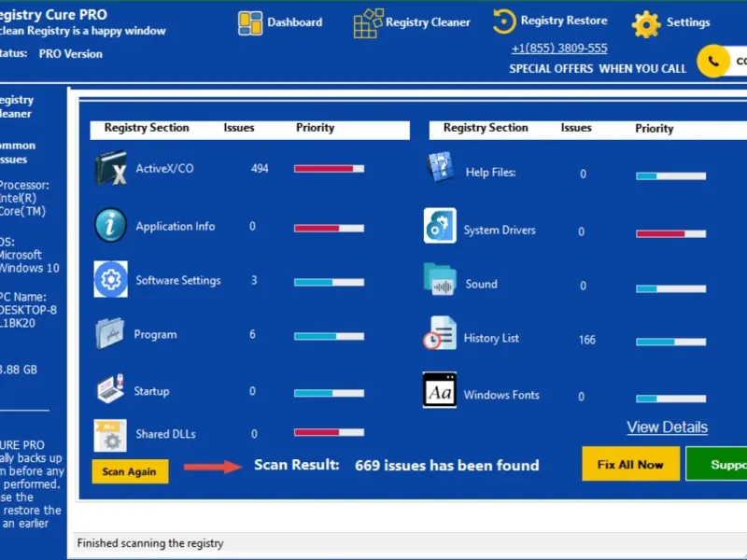
Task: Click the Registry Cleaner squares icon
Action: coord(368,22)
